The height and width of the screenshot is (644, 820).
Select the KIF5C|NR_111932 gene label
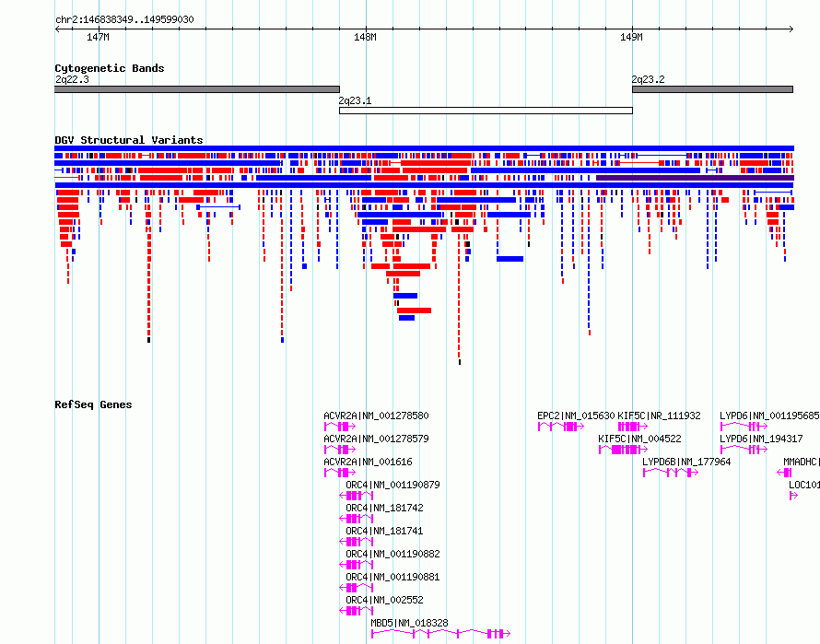[659, 416]
